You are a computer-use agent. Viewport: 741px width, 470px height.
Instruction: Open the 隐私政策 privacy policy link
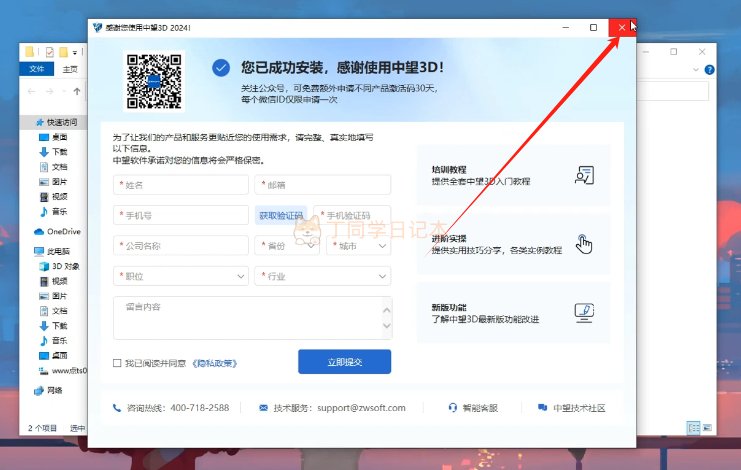point(215,363)
